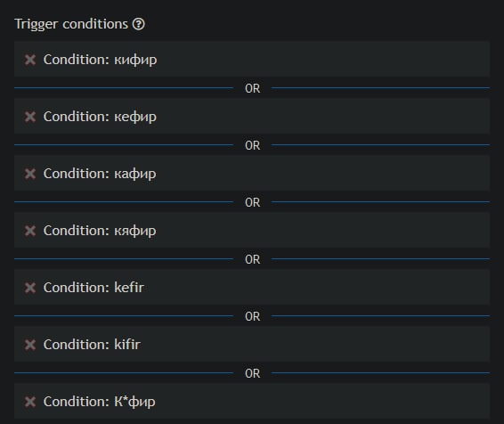Click OR separator between kefir and kifir

tap(252, 316)
